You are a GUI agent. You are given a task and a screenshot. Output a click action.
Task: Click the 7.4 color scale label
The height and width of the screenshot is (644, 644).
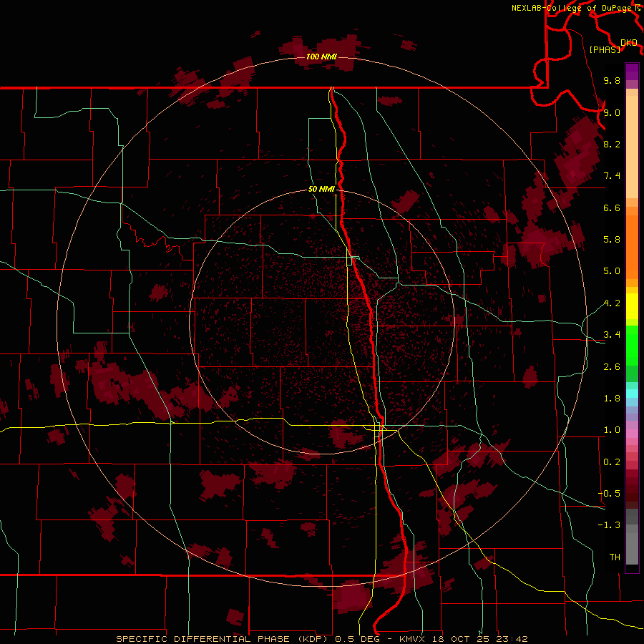pyautogui.click(x=612, y=176)
